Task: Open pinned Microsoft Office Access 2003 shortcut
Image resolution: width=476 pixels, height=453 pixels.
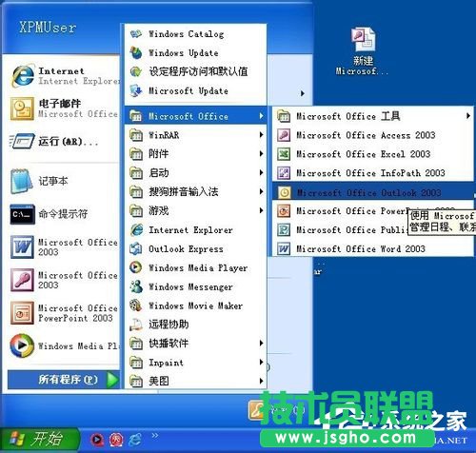Action: point(65,280)
